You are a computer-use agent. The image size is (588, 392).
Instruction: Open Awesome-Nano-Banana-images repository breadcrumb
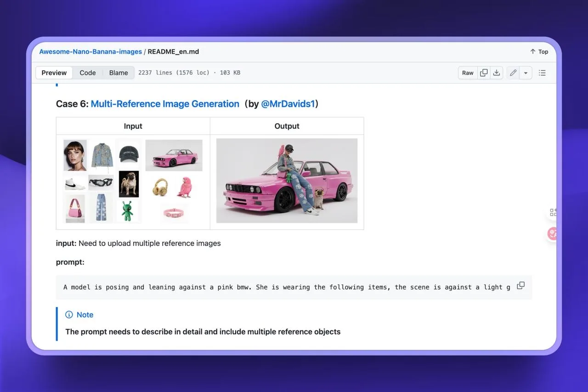(90, 51)
